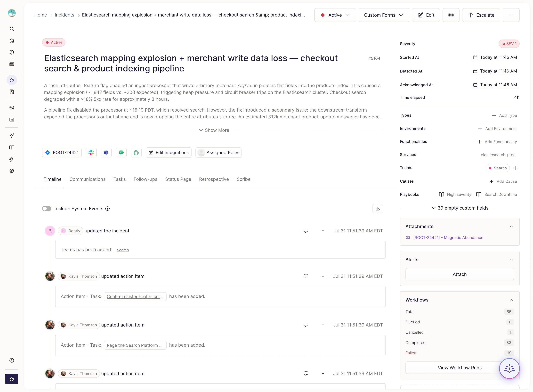Switch to the Tasks tab
This screenshot has width=533, height=392.
120,179
